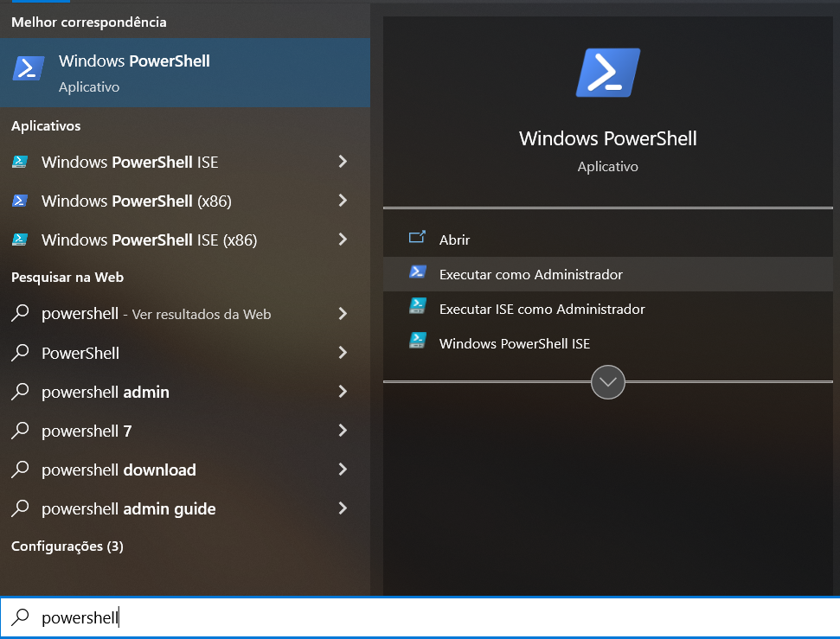Select 'powershell admin guide' suggestion text
Image resolution: width=840 pixels, height=639 pixels.
point(129,508)
